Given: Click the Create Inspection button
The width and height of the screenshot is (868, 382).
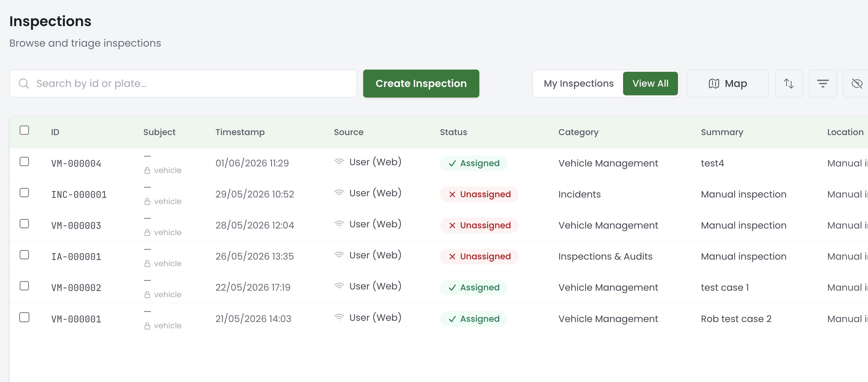Looking at the screenshot, I should [421, 84].
